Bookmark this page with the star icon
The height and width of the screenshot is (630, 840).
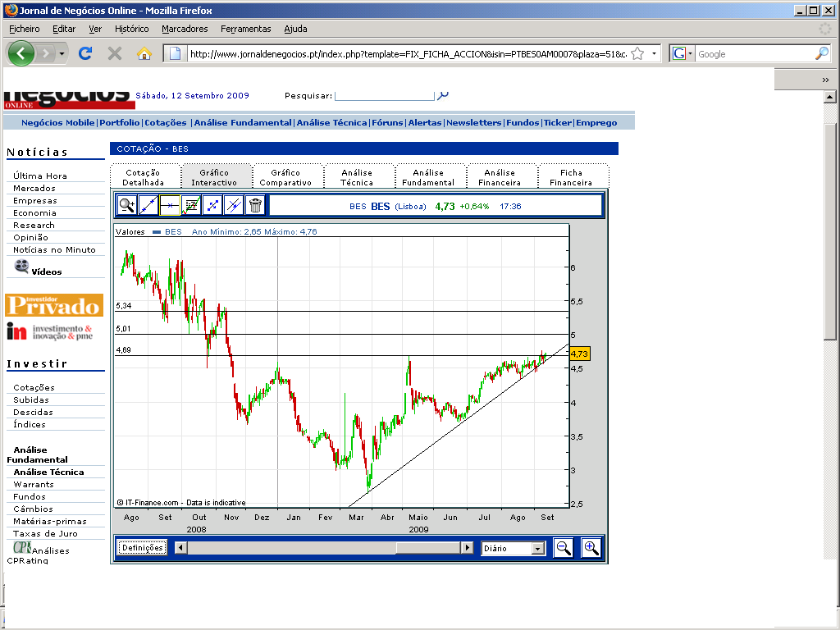(637, 53)
